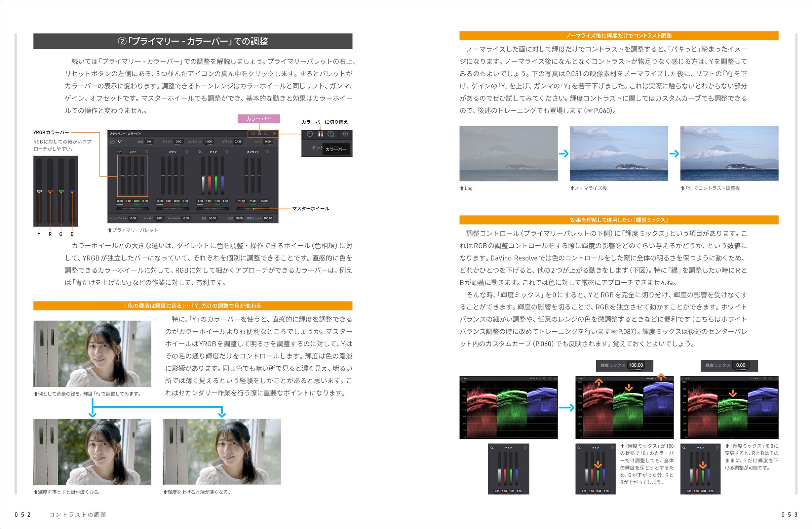The image size is (812, 529).
Task: Reset オフセット with its circular arrow icon
Action: (267, 151)
